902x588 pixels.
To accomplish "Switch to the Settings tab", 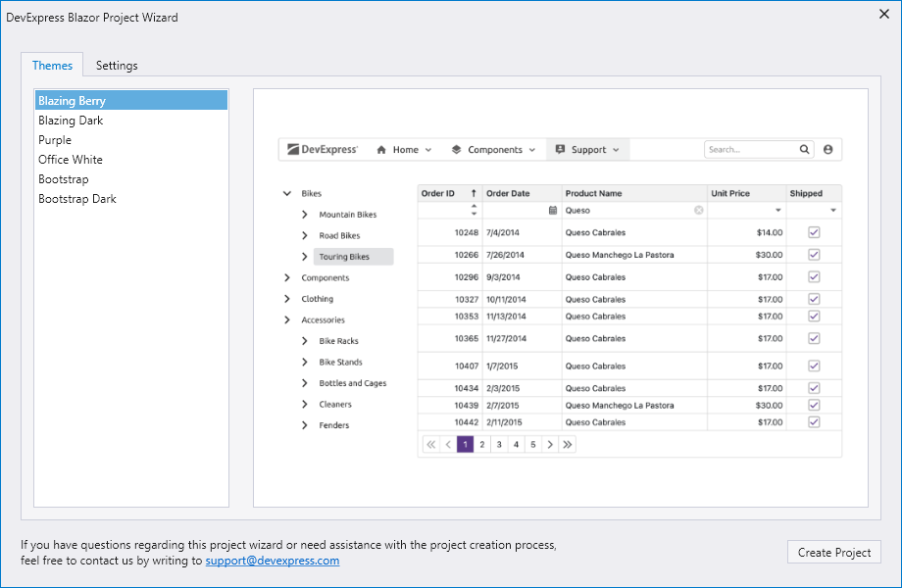I will point(117,66).
